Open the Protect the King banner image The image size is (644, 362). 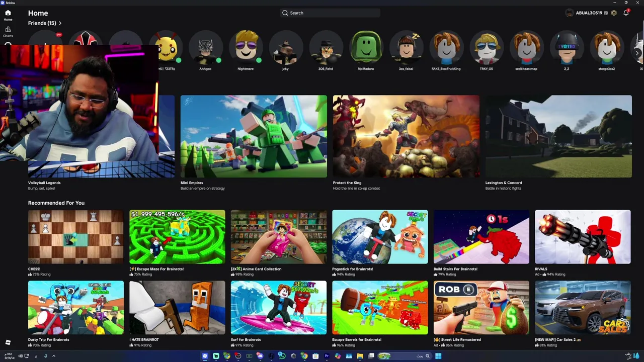pos(406,136)
